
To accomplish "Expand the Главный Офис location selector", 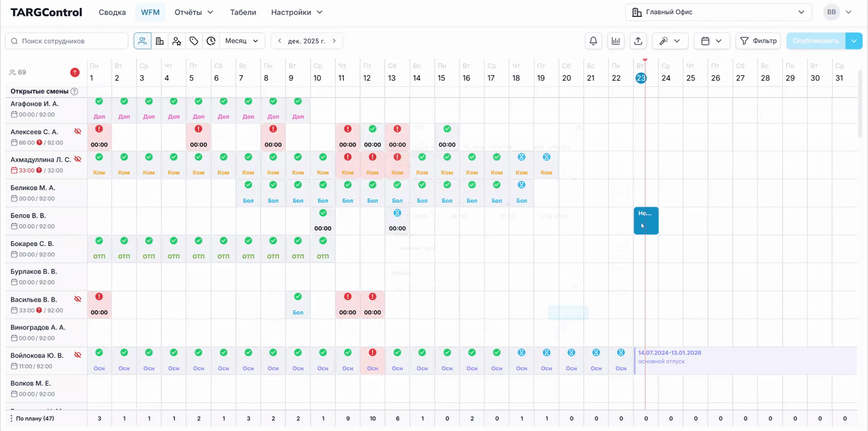I will (718, 12).
